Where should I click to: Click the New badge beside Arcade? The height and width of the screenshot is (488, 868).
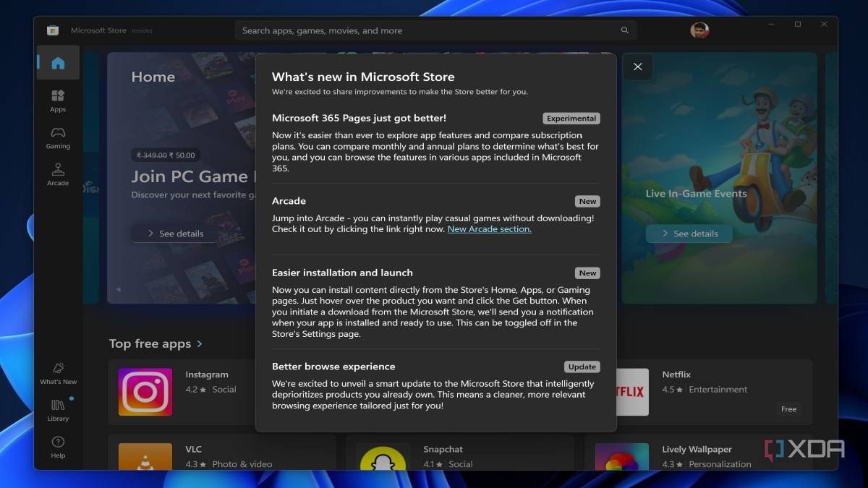[x=587, y=202]
